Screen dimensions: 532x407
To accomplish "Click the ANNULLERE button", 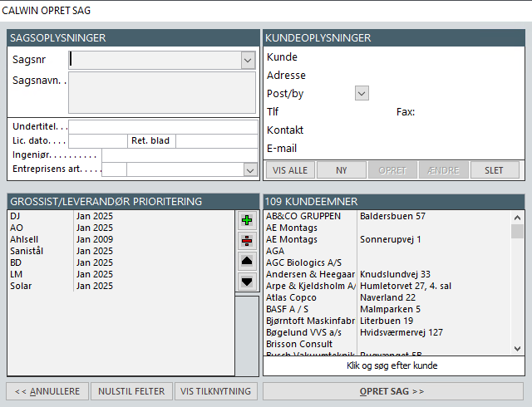I will 47,391.
